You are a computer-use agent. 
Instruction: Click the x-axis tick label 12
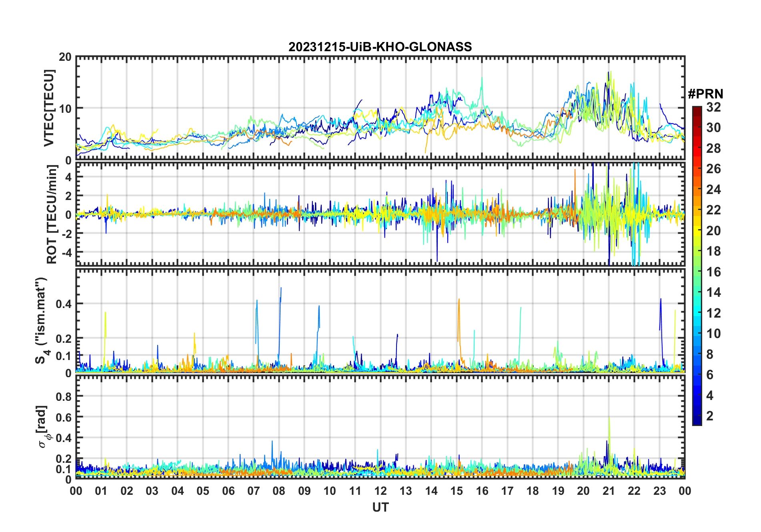[380, 491]
